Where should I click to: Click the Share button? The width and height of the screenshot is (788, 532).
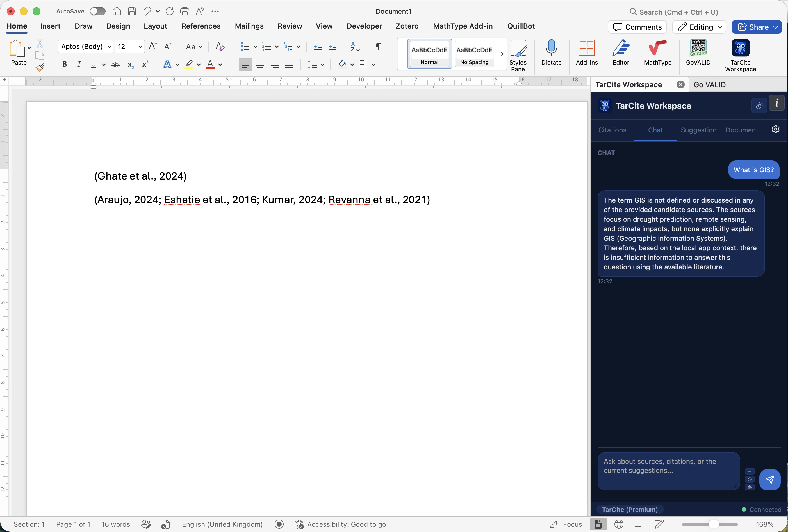click(757, 27)
